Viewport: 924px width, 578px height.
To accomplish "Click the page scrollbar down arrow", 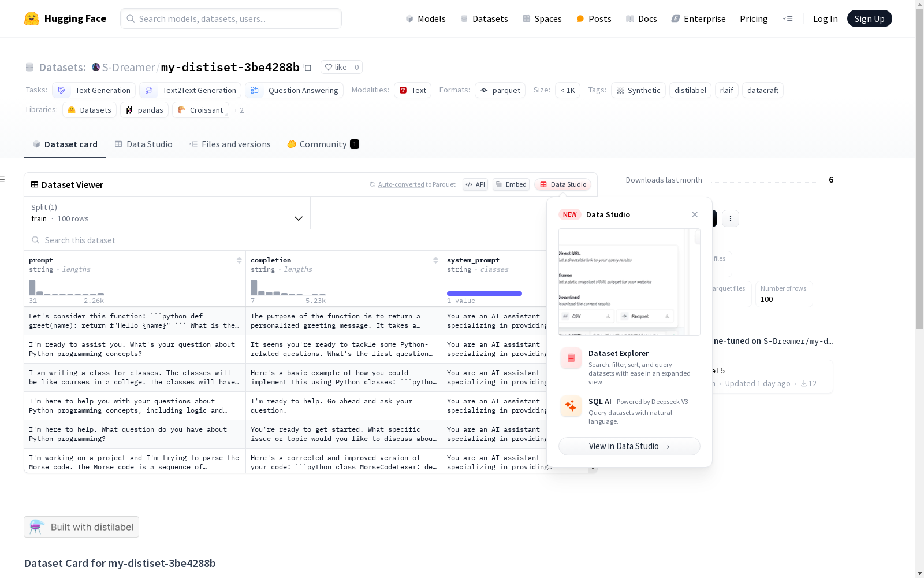I will tap(919, 573).
